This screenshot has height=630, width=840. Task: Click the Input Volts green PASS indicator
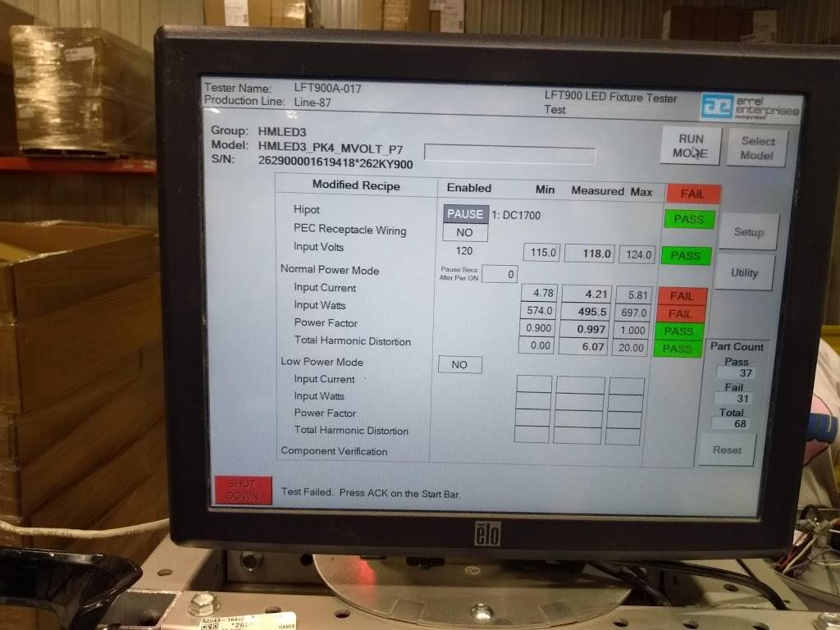click(685, 255)
